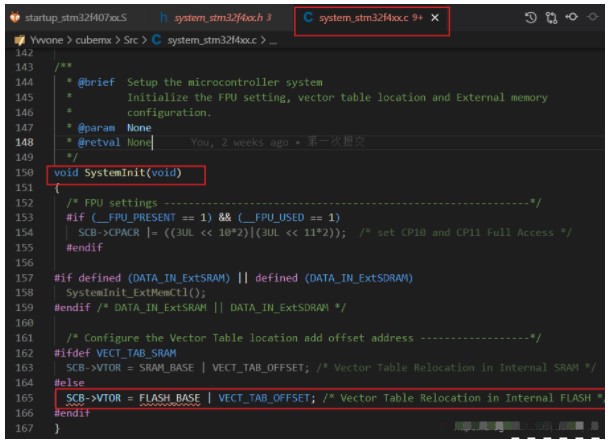Click #endif on line 155
Screen dimensions: 614x443
85,248
